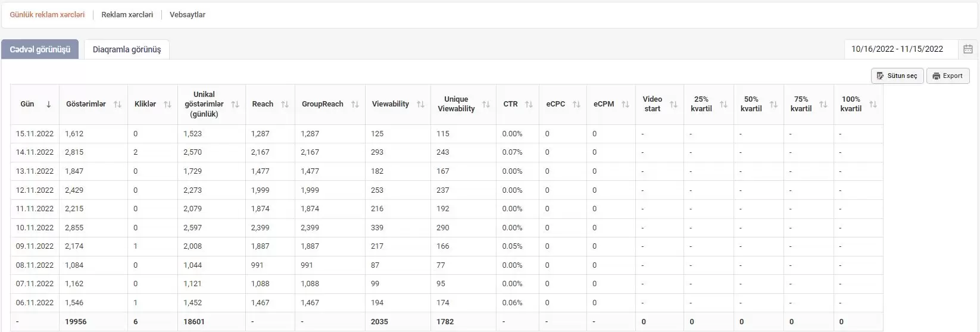This screenshot has height=332, width=980.
Task: Sort by eCPM column arrows
Action: 625,104
